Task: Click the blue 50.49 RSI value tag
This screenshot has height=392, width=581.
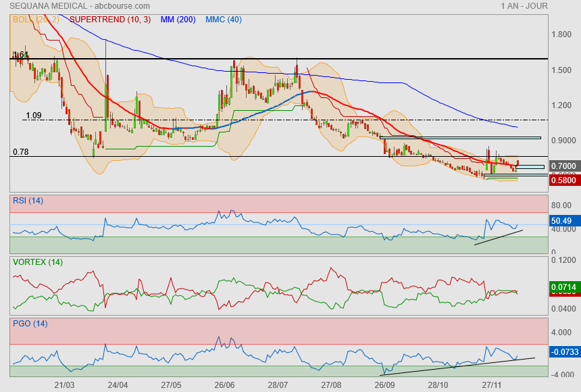Action: click(562, 220)
